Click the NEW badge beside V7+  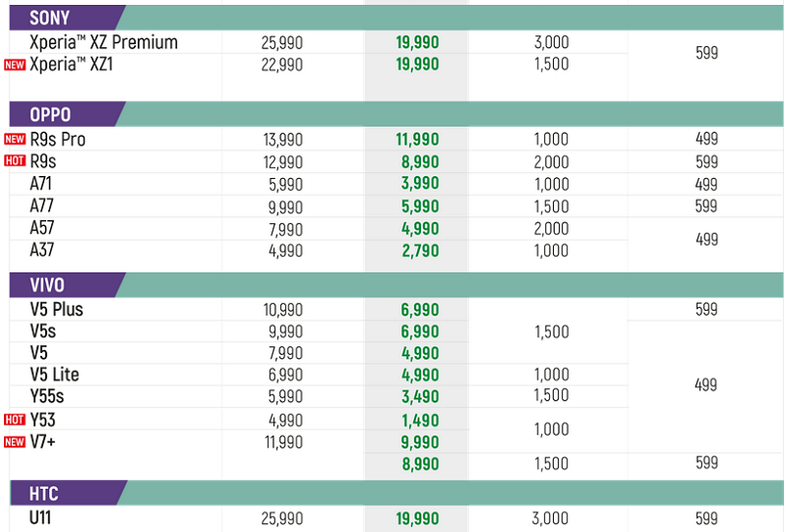click(x=15, y=442)
